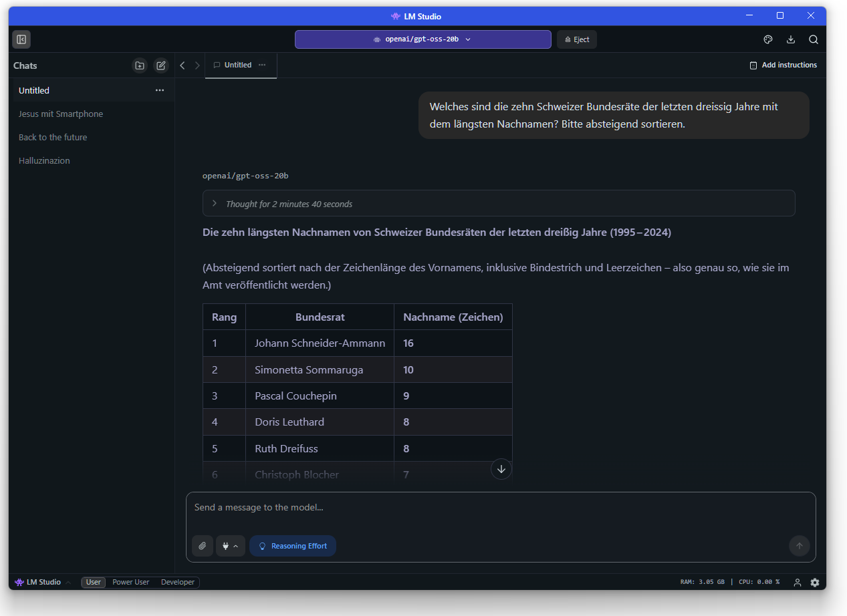This screenshot has width=847, height=616.
Task: Switch to Power User mode
Action: pyautogui.click(x=131, y=583)
